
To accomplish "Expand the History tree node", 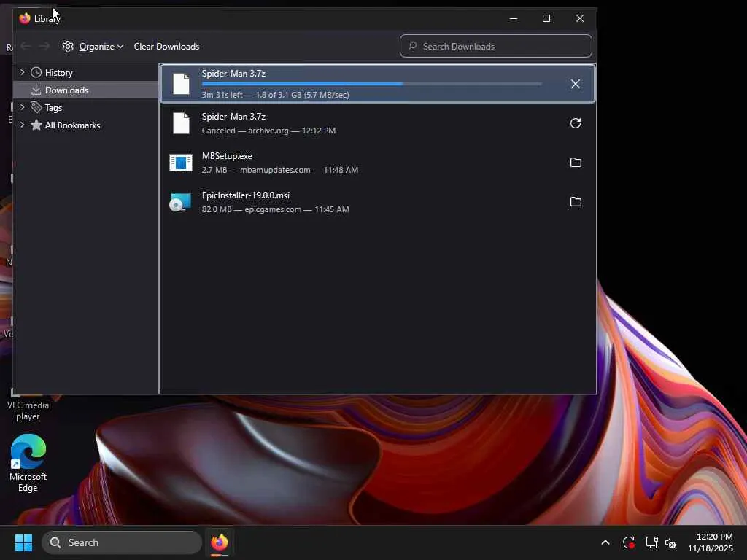I will pyautogui.click(x=22, y=72).
